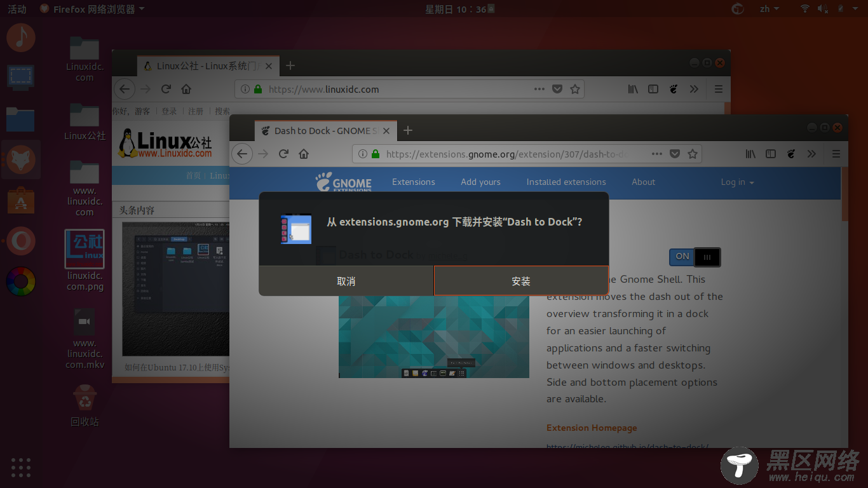Click the muted volume icon
This screenshot has height=488, width=868.
click(823, 9)
